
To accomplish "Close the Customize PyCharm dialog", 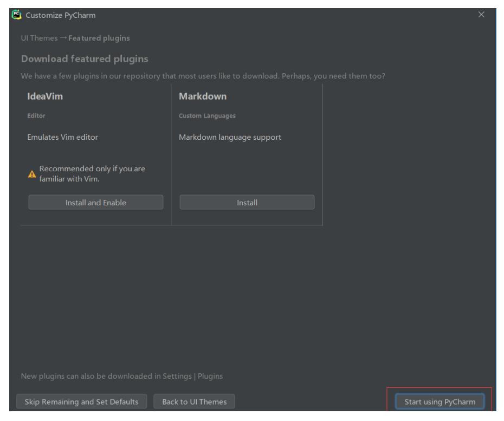I will tap(481, 15).
